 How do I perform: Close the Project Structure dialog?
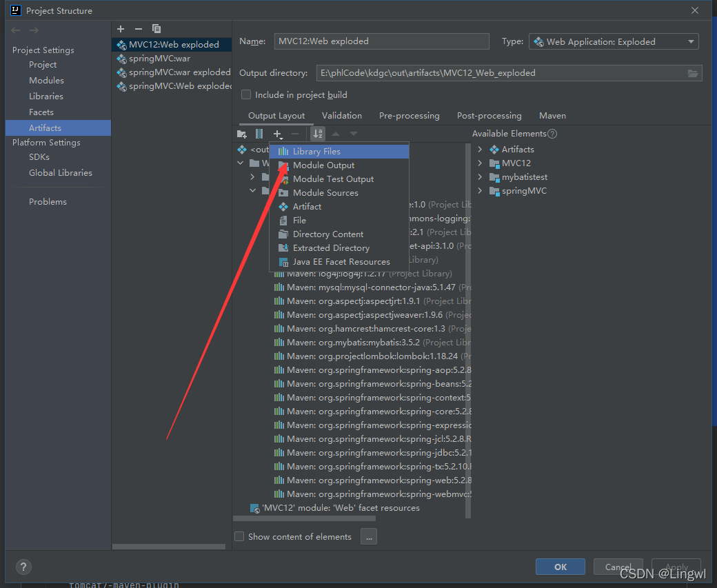tap(695, 10)
